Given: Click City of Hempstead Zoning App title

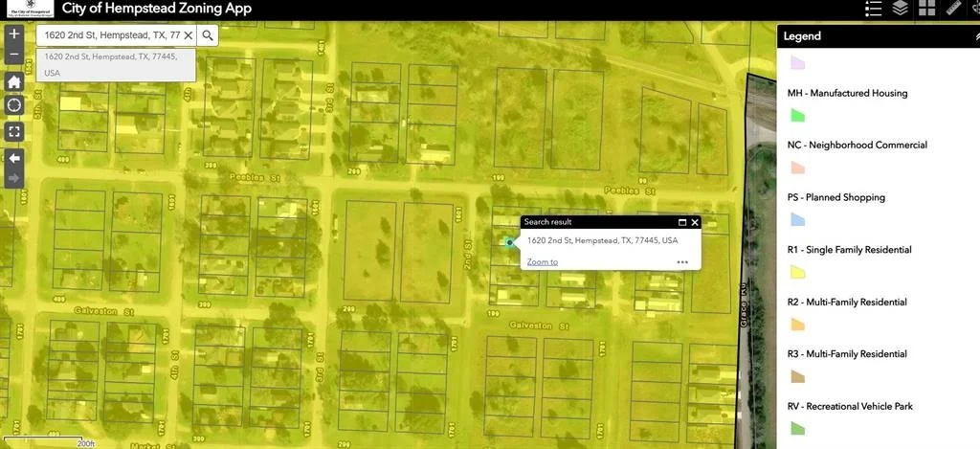Looking at the screenshot, I should pos(157,9).
